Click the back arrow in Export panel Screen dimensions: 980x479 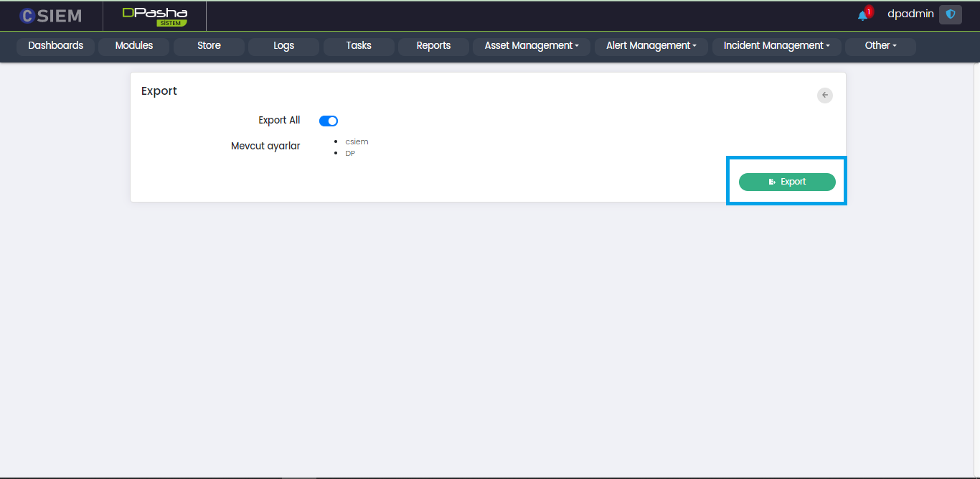tap(825, 95)
